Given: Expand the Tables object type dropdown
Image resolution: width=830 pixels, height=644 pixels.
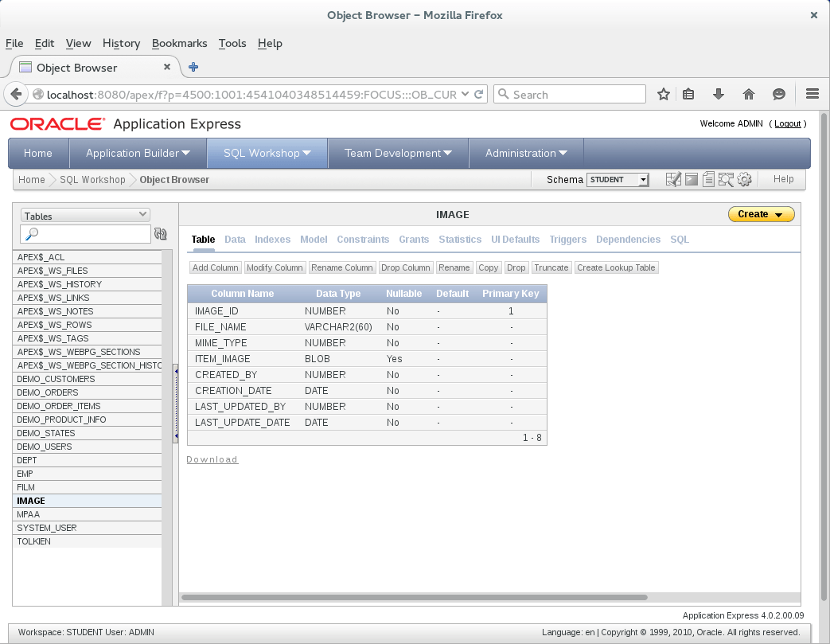Looking at the screenshot, I should (x=85, y=215).
